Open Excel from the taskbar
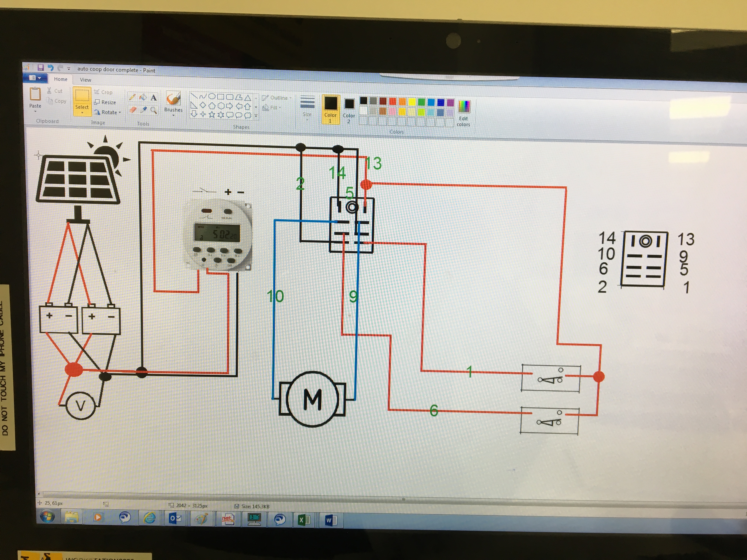This screenshot has width=747, height=560. [x=304, y=520]
